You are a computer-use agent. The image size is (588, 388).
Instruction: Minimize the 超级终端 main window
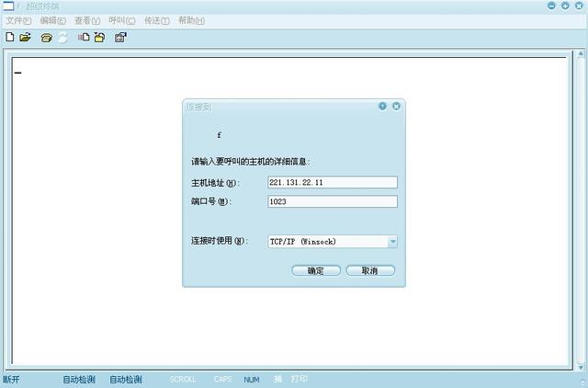[551, 6]
